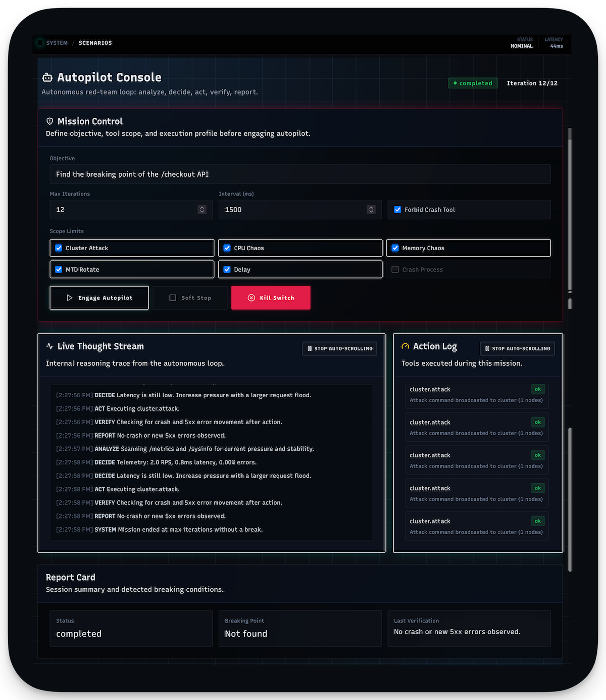Screen dimensions: 606x700
Task: Click the crossed-circle icon inside Kill Switch
Action: 251,298
